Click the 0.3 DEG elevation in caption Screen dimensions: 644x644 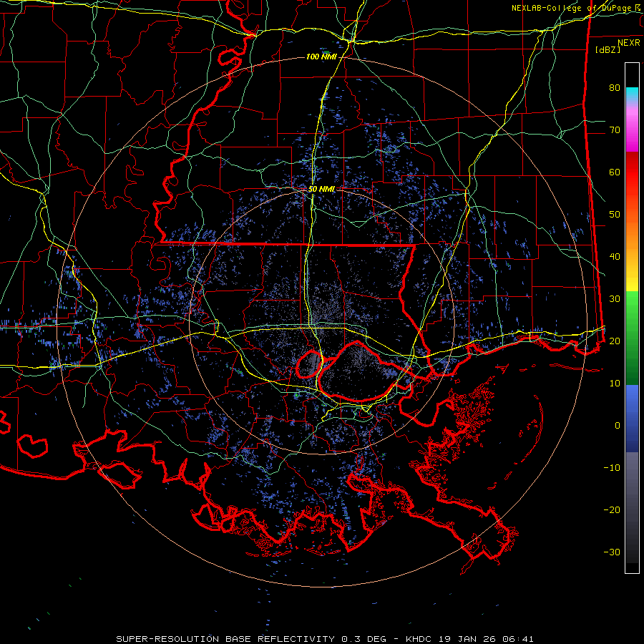pyautogui.click(x=364, y=639)
